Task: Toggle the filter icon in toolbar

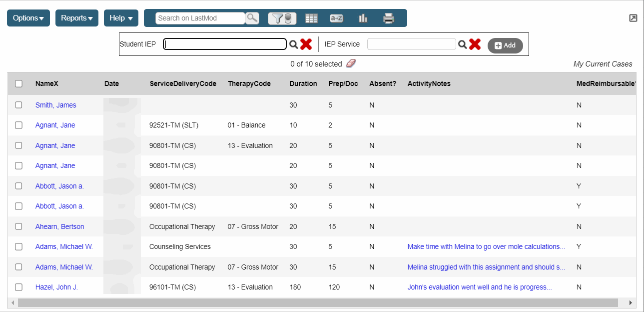Action: point(282,18)
